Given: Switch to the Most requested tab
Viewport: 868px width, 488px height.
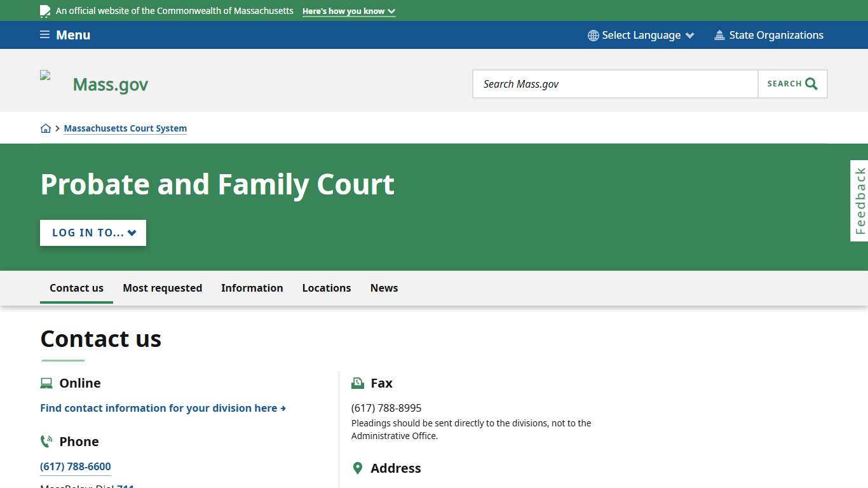Looking at the screenshot, I should tap(162, 288).
